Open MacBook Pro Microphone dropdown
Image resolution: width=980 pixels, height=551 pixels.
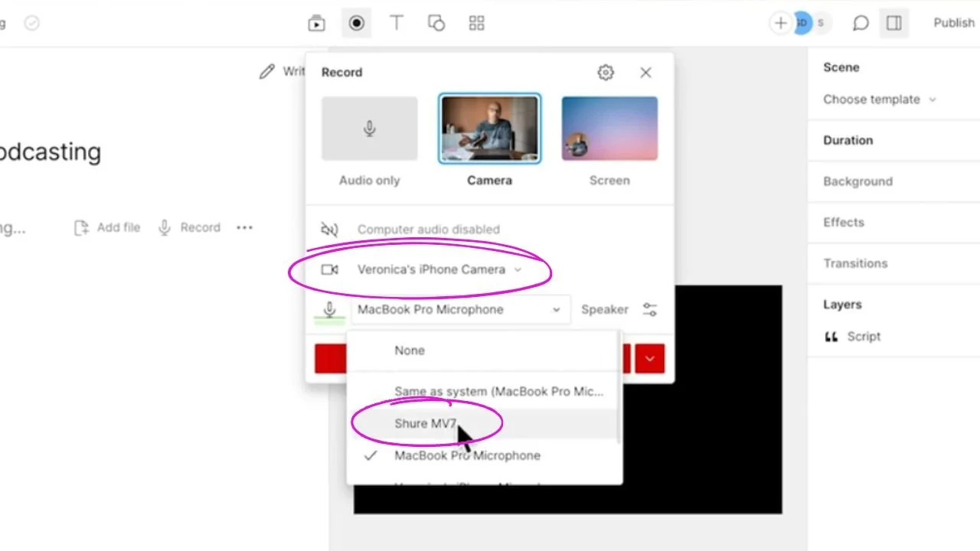point(461,310)
